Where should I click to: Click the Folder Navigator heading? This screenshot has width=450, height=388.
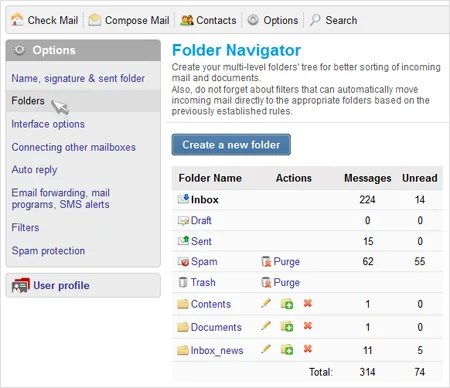coord(236,51)
